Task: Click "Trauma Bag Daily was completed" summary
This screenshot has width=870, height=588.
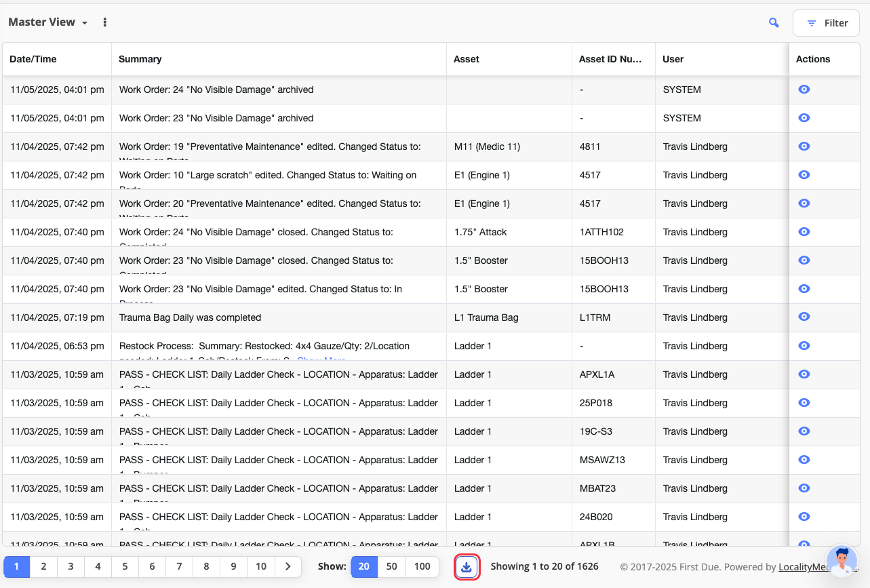Action: [190, 317]
